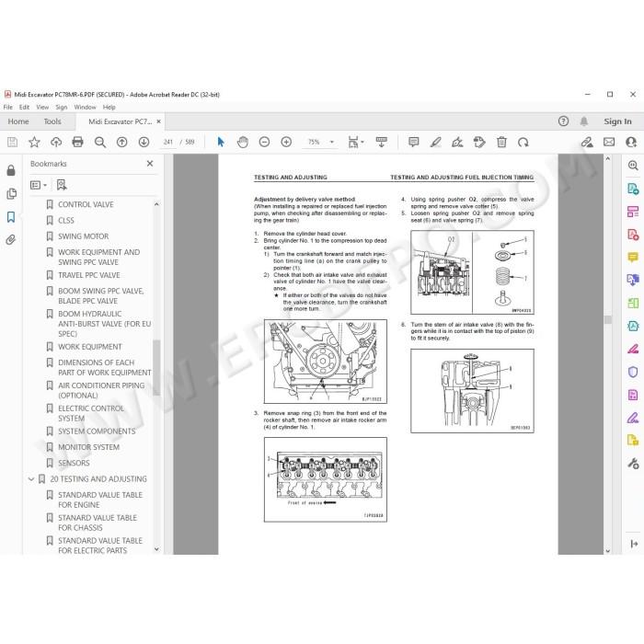Switch to Tools tab

(52, 121)
